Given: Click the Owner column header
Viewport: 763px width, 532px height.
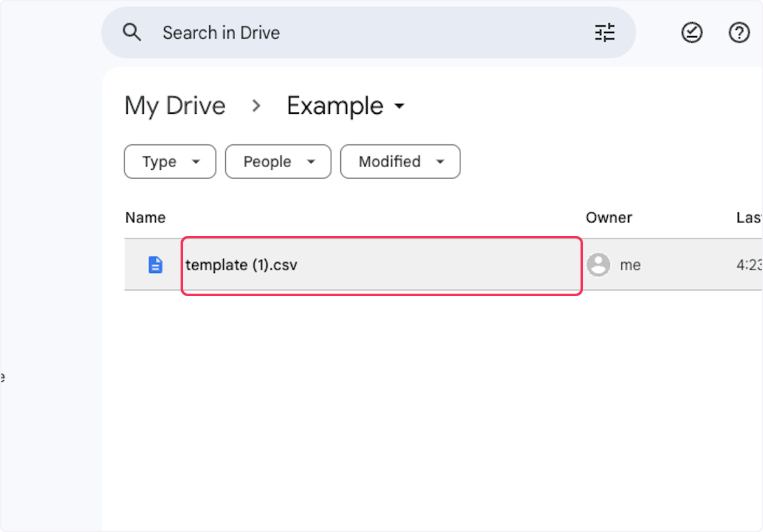Looking at the screenshot, I should pos(608,217).
